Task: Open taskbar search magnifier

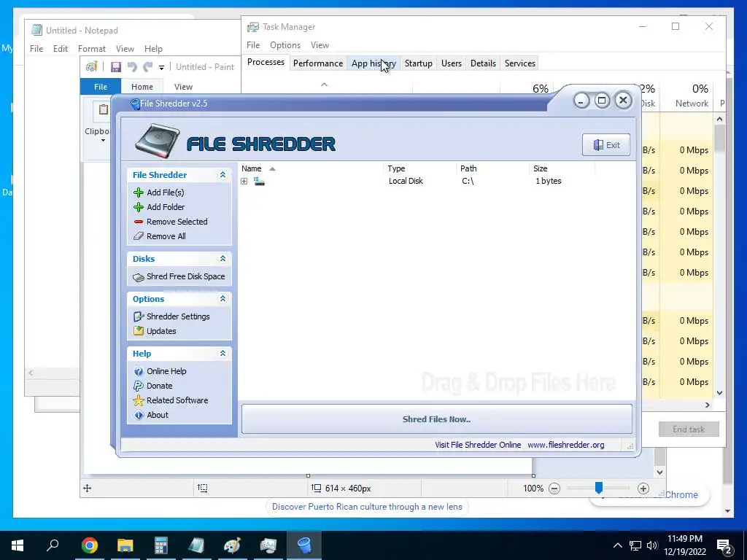Action: pyautogui.click(x=53, y=544)
